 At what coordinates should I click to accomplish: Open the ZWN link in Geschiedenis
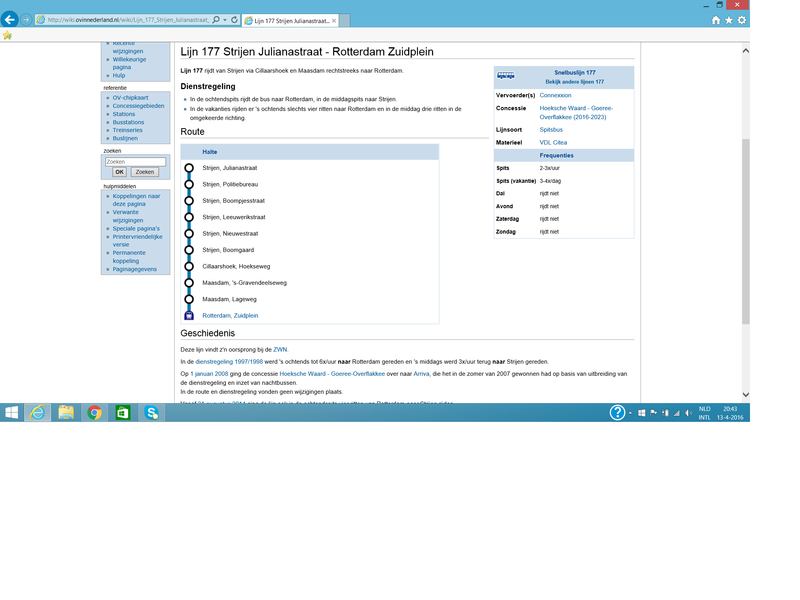click(x=280, y=349)
